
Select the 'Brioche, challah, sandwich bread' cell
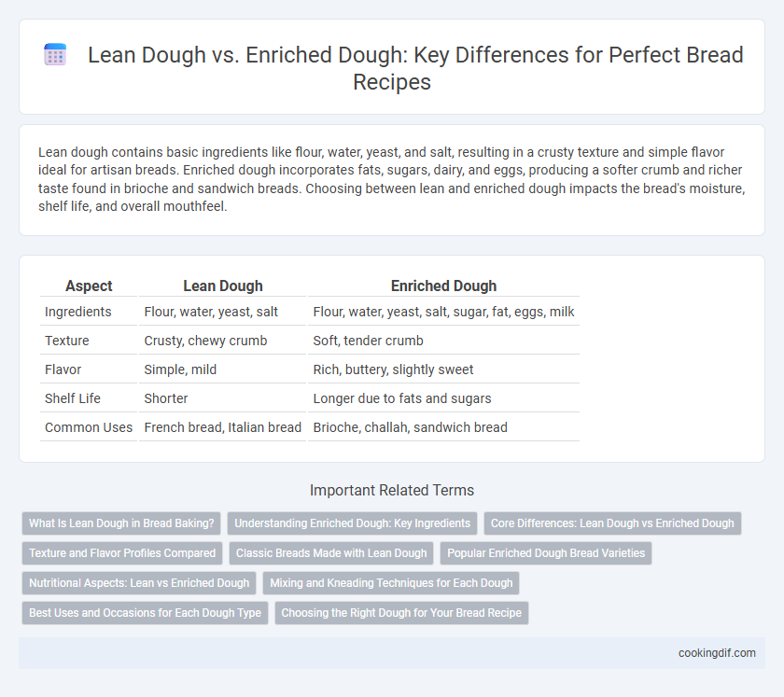[x=410, y=427]
